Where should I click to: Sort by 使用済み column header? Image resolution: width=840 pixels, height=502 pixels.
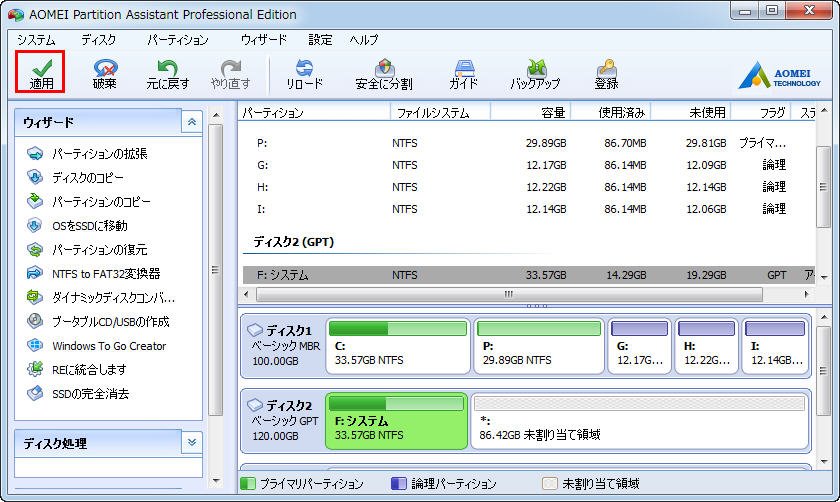611,113
